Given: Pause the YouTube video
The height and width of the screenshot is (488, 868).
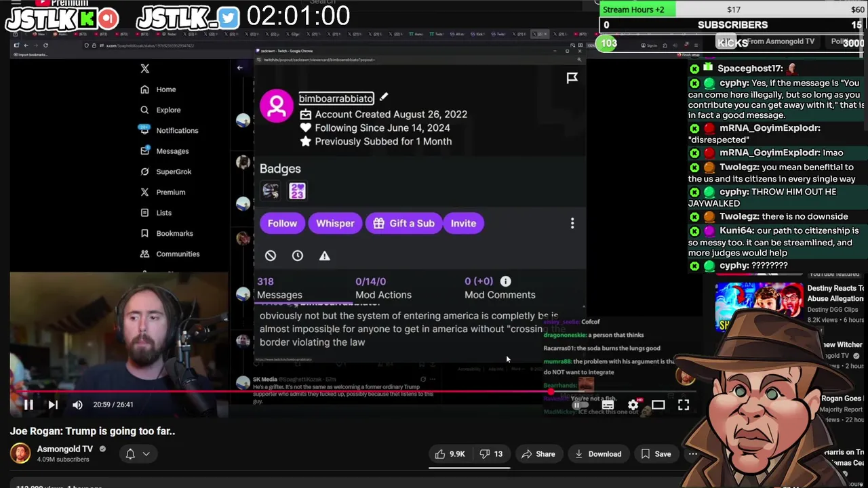Looking at the screenshot, I should click(x=28, y=405).
